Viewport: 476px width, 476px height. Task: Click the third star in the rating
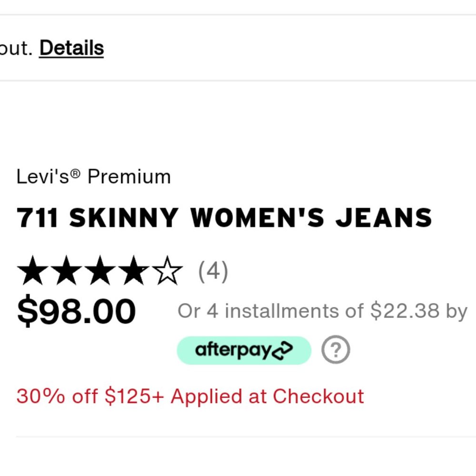tap(100, 269)
